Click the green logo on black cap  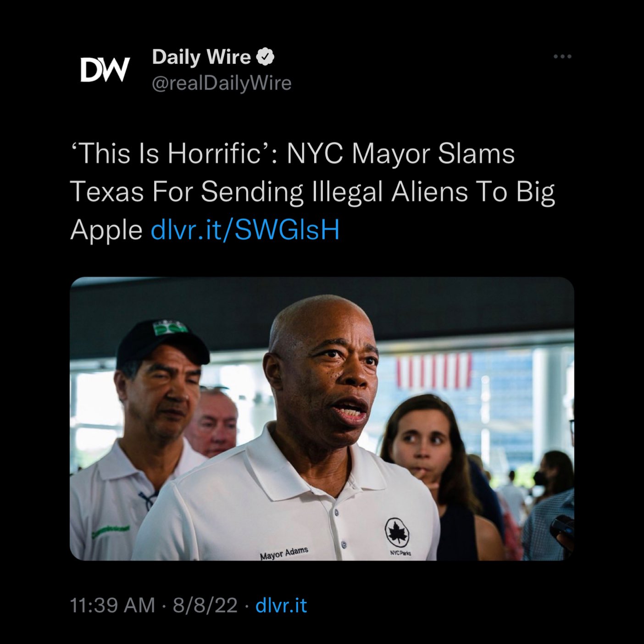tap(170, 328)
